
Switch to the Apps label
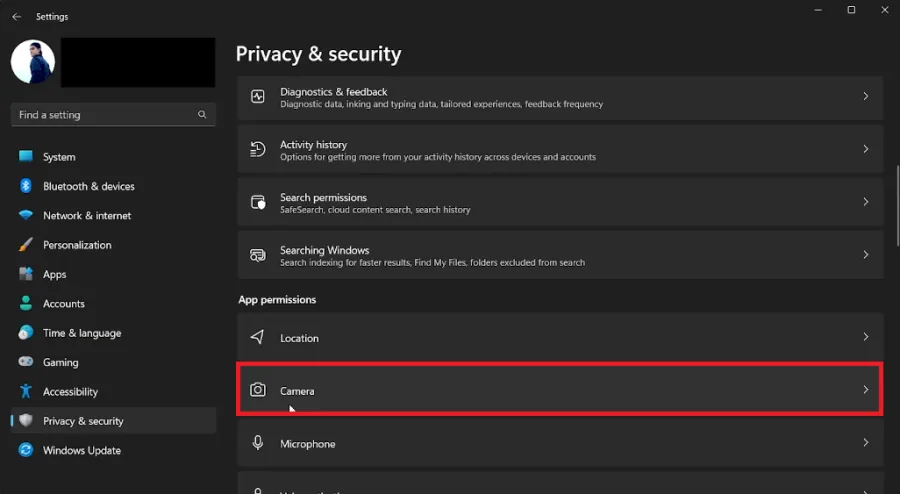pyautogui.click(x=55, y=274)
